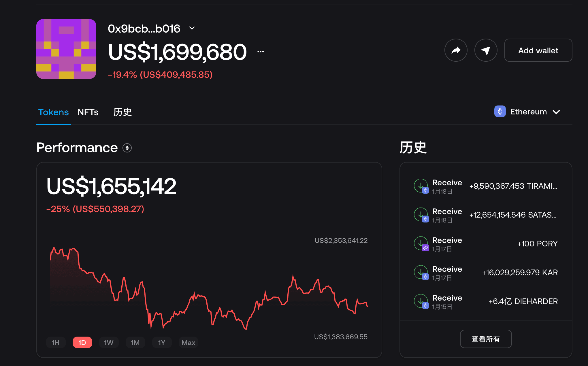Click the 查看所有 button
Screen dimensions: 588x366
pyautogui.click(x=486, y=339)
